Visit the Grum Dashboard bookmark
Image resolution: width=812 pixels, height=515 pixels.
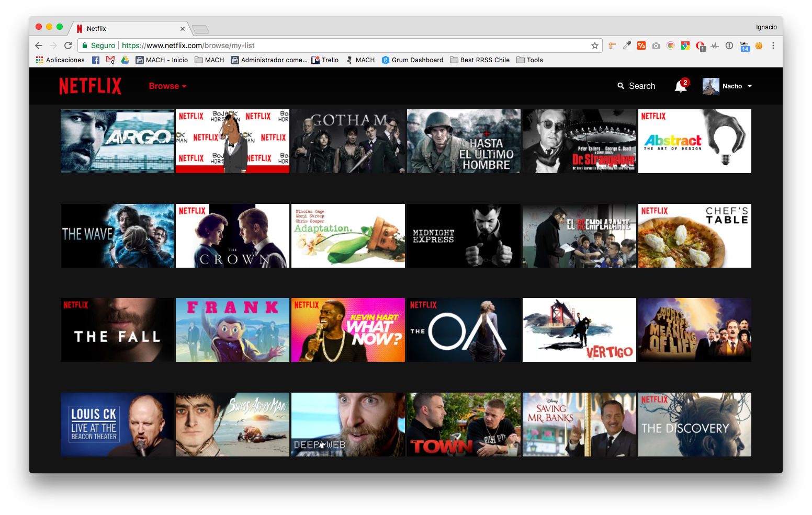tap(412, 60)
